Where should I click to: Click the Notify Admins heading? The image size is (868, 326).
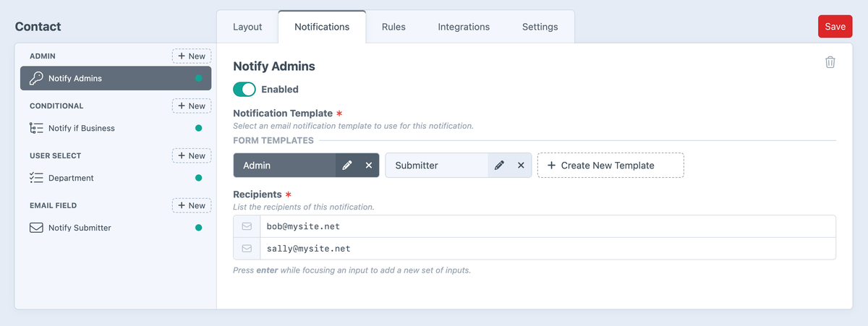pyautogui.click(x=274, y=66)
